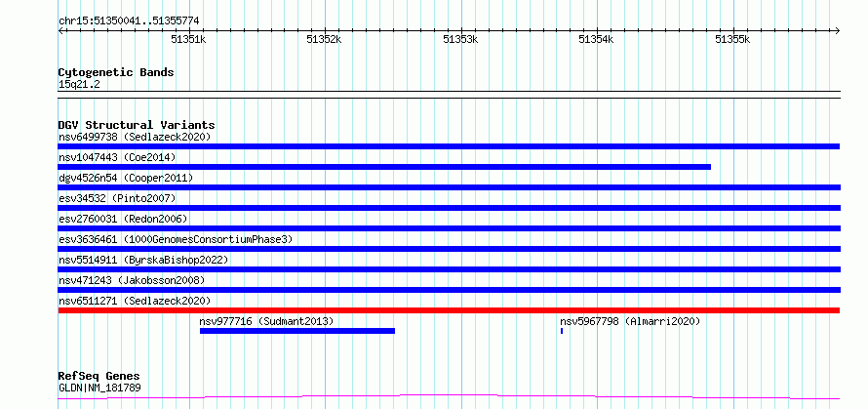
Task: Click the GLDN|NM_181789 gene label
Action: coord(99,388)
